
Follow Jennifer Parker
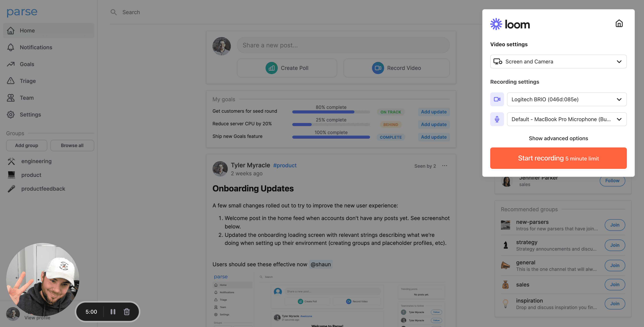tap(612, 180)
